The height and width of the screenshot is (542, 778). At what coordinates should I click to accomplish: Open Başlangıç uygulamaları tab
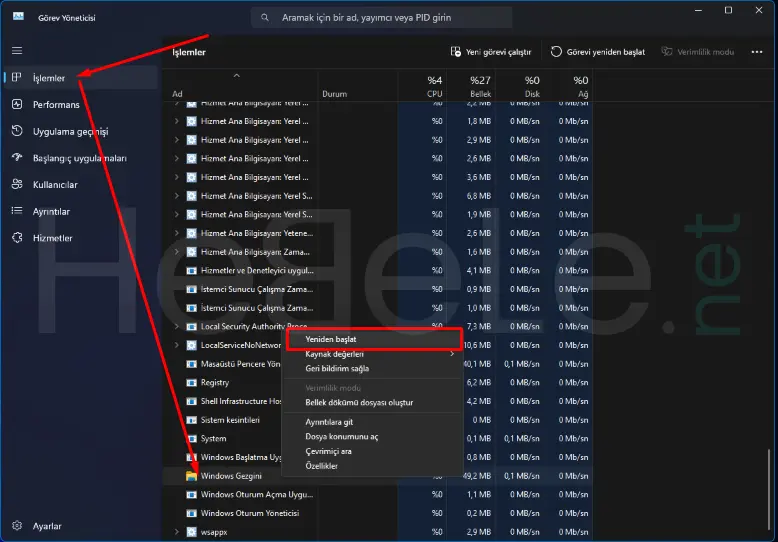tap(80, 158)
